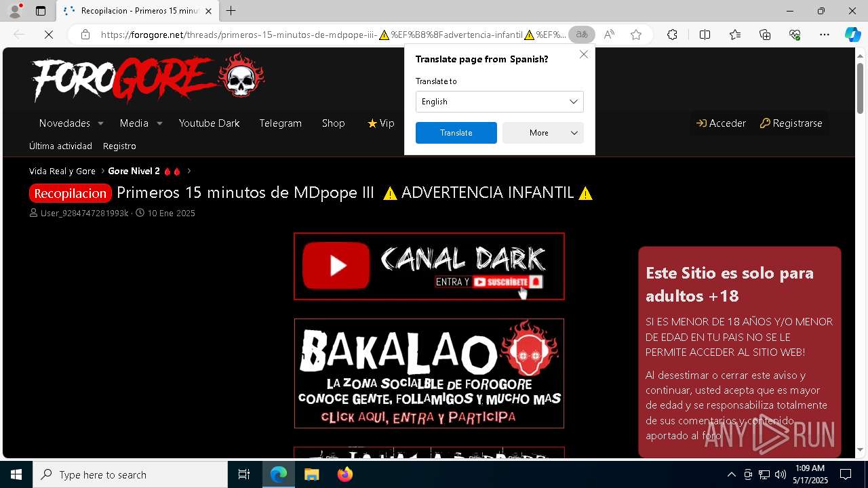
Task: Open the Translate to language dropdown
Action: pos(499,102)
